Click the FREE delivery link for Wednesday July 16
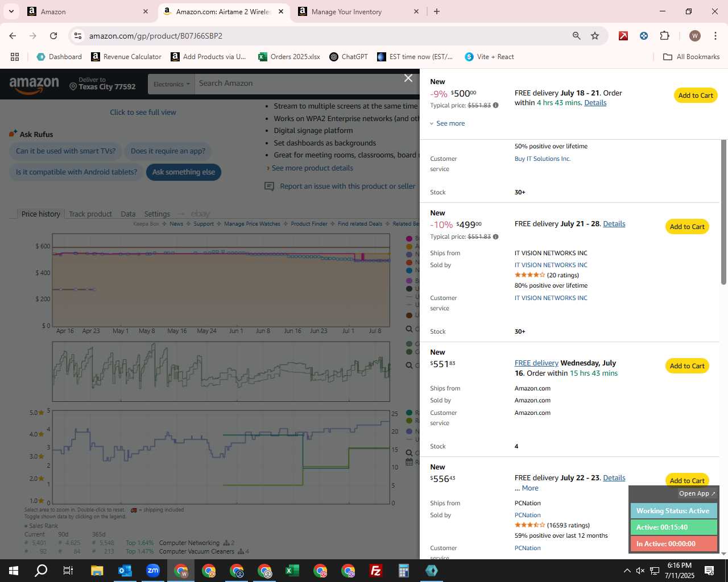 click(536, 363)
